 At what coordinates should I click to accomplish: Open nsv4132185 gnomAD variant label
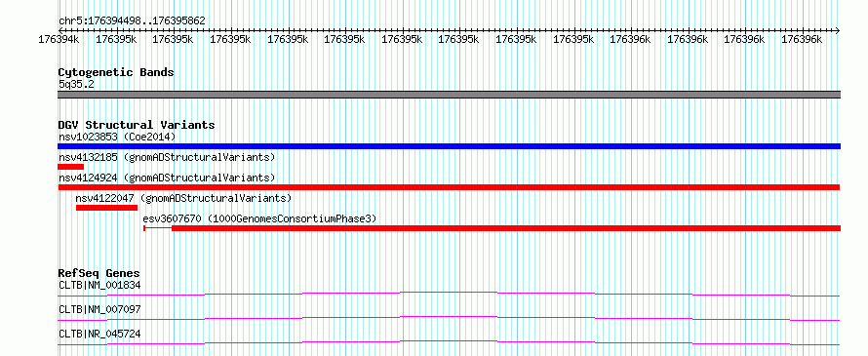pyautogui.click(x=167, y=157)
